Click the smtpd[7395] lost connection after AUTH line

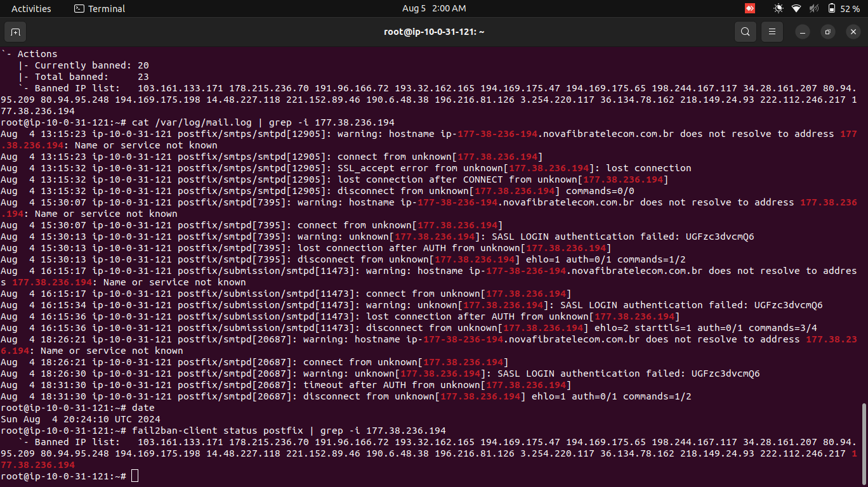[306, 248]
